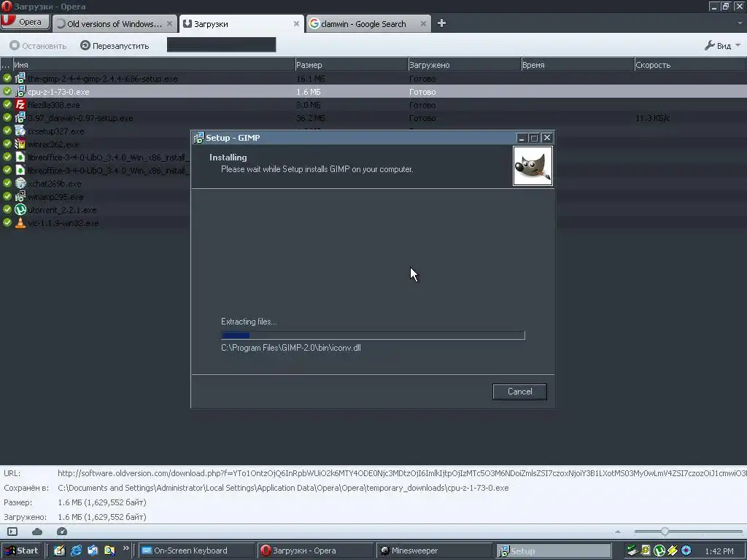Click the Opera zoom slider handle
The height and width of the screenshot is (560, 747).
coord(665,532)
